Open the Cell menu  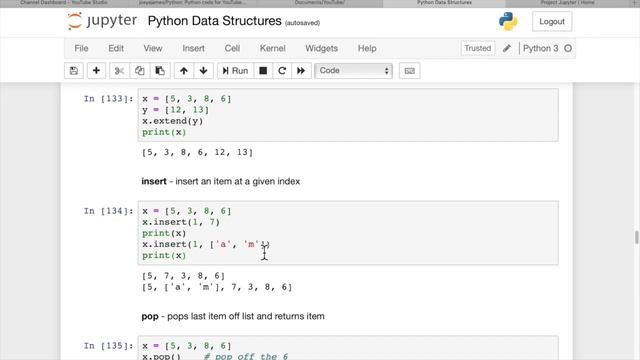coord(232,48)
